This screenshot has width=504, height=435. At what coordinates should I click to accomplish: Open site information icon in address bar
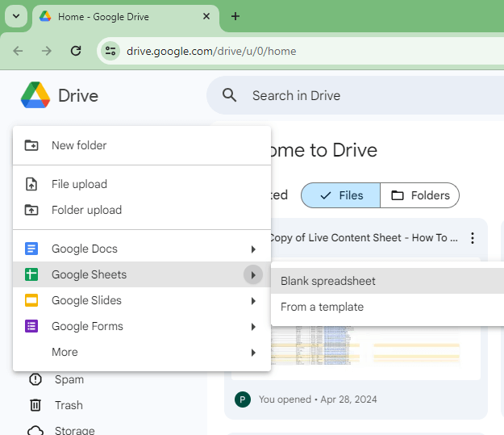pyautogui.click(x=110, y=51)
